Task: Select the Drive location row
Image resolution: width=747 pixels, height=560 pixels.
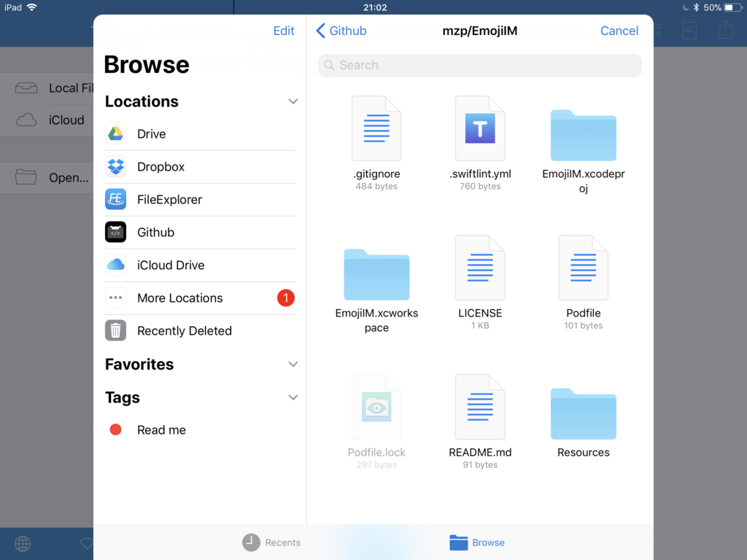Action: click(x=200, y=134)
